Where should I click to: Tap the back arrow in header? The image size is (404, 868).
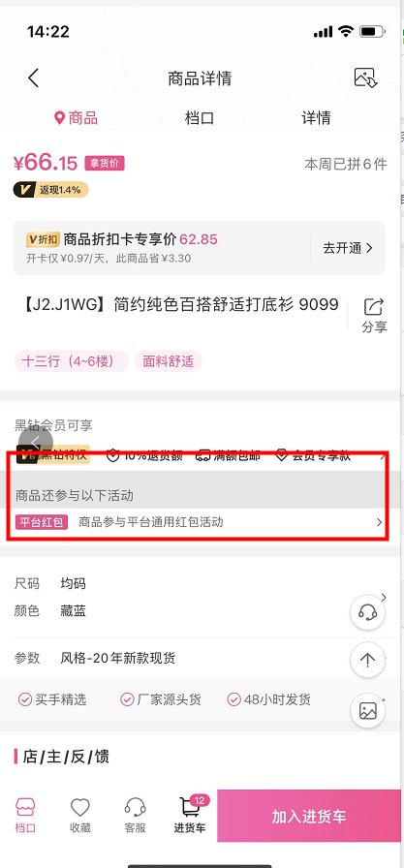click(34, 78)
